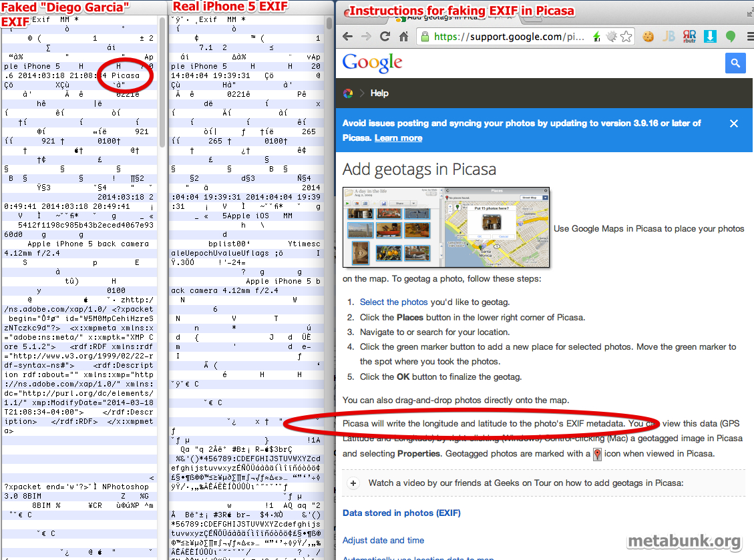Screen dimensions: 754x560
Task: Click the bold 'Properties' word in paragraph
Action: 419,454
